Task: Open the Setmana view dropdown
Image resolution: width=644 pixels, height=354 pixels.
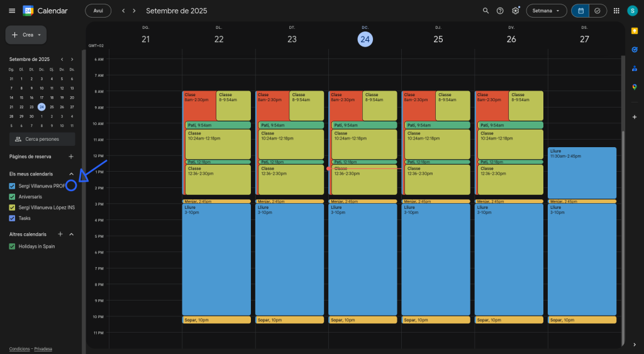Action: coord(546,11)
